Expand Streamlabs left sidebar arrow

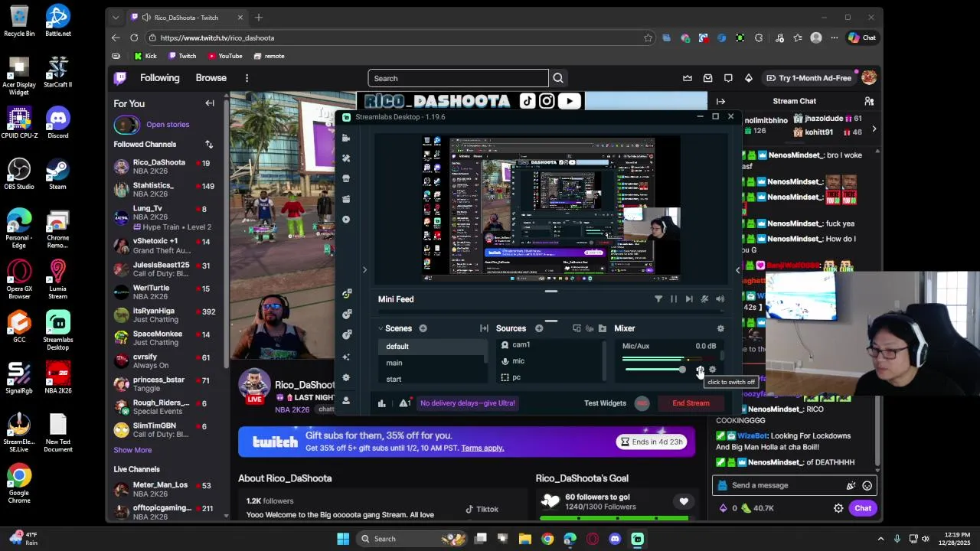[364, 269]
